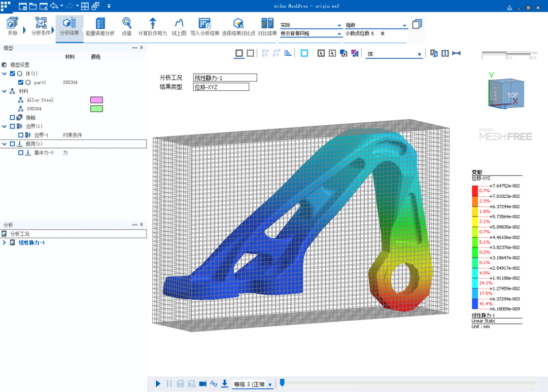Click 计算反作用力 icon
Viewport: 548px width, 392px height.
pos(152,27)
